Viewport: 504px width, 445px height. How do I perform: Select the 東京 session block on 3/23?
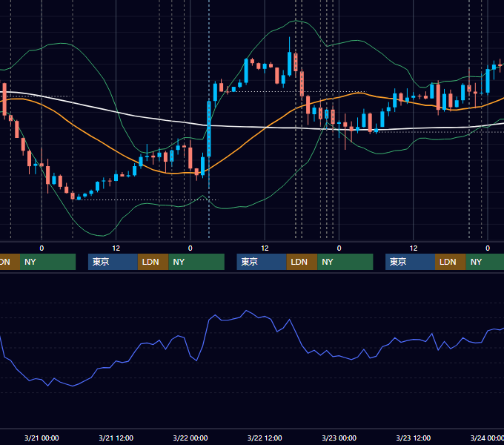click(411, 262)
